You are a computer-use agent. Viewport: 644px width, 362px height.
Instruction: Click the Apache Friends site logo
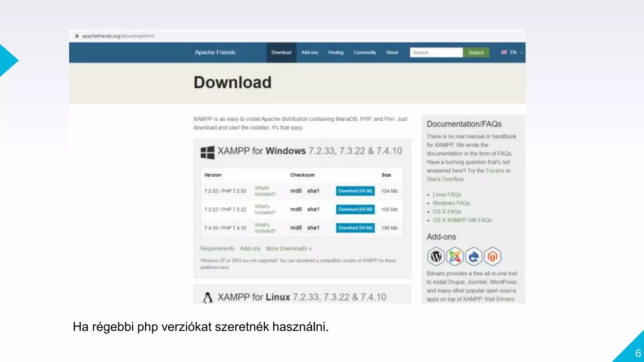[215, 52]
